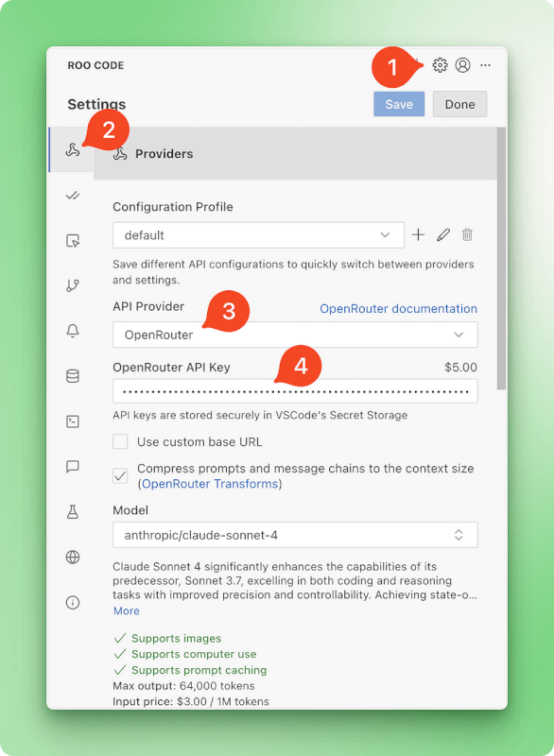This screenshot has width=554, height=756.
Task: Open the more actions ellipsis menu
Action: pos(485,65)
